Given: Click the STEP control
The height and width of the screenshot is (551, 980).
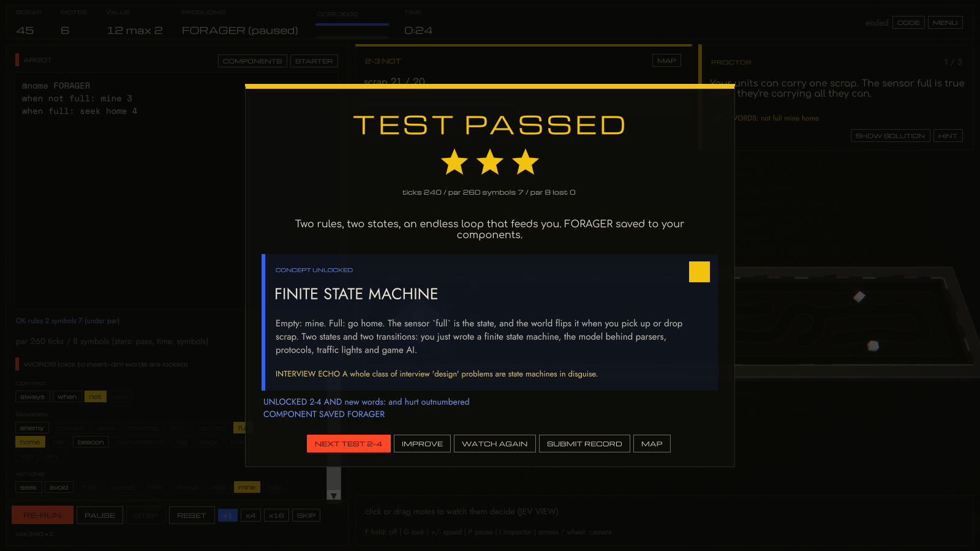Looking at the screenshot, I should click(146, 515).
